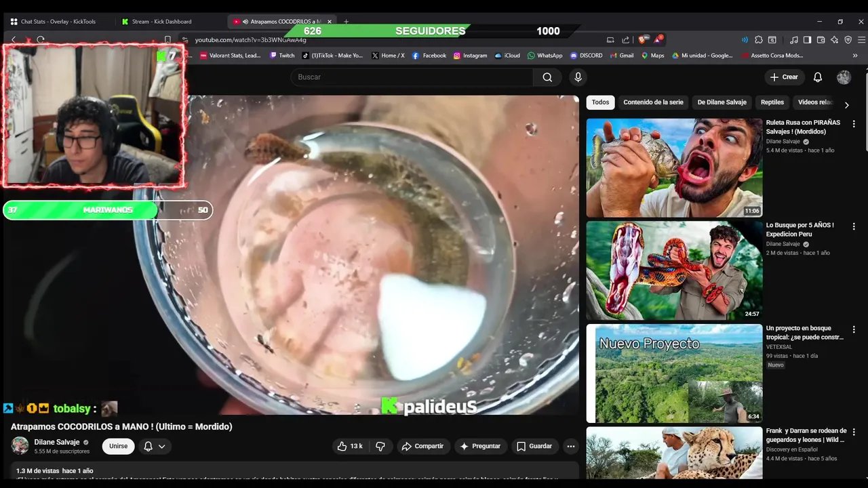The width and height of the screenshot is (868, 488).
Task: Select the Reptiles filter chip
Action: 772,102
